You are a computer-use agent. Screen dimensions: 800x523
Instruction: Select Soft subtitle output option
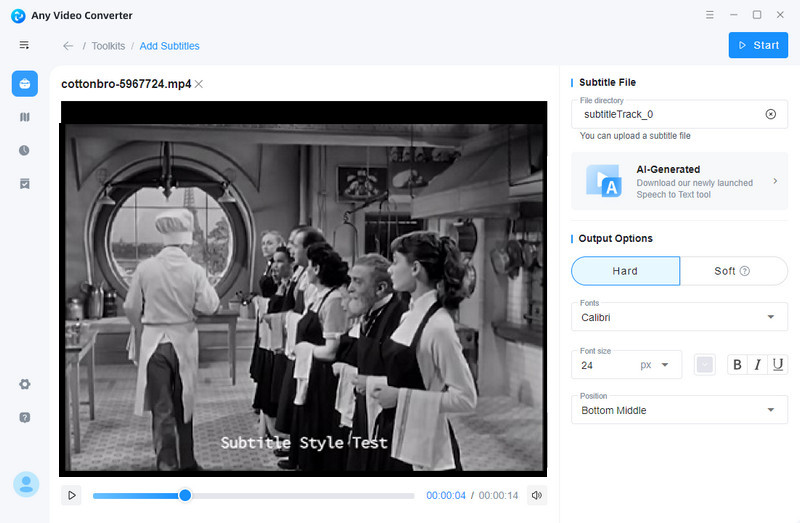734,271
